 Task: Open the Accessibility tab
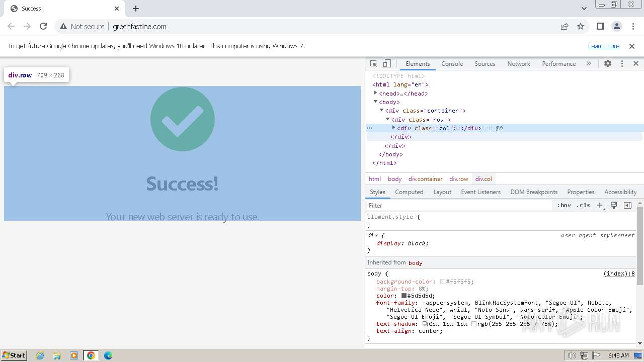[620, 192]
